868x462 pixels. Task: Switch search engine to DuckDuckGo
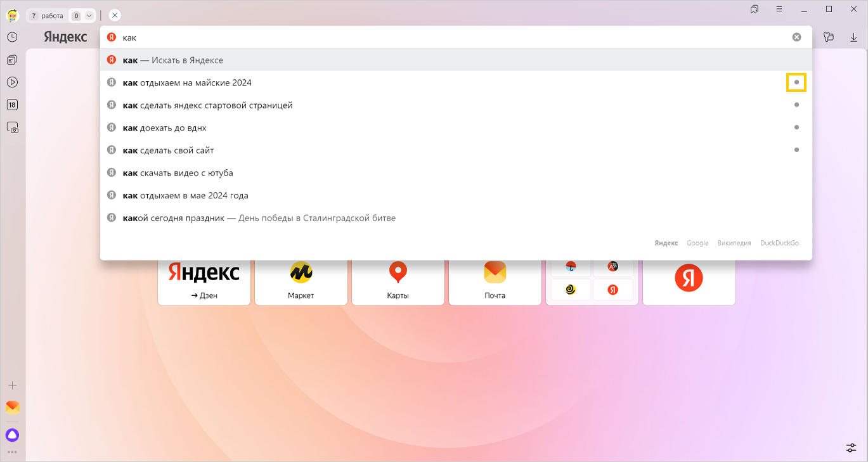point(779,243)
